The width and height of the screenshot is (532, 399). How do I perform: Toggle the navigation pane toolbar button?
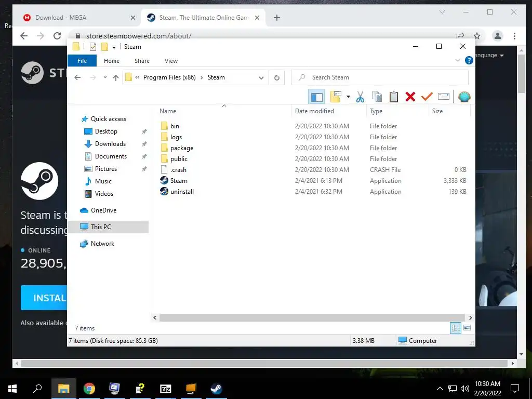point(316,97)
